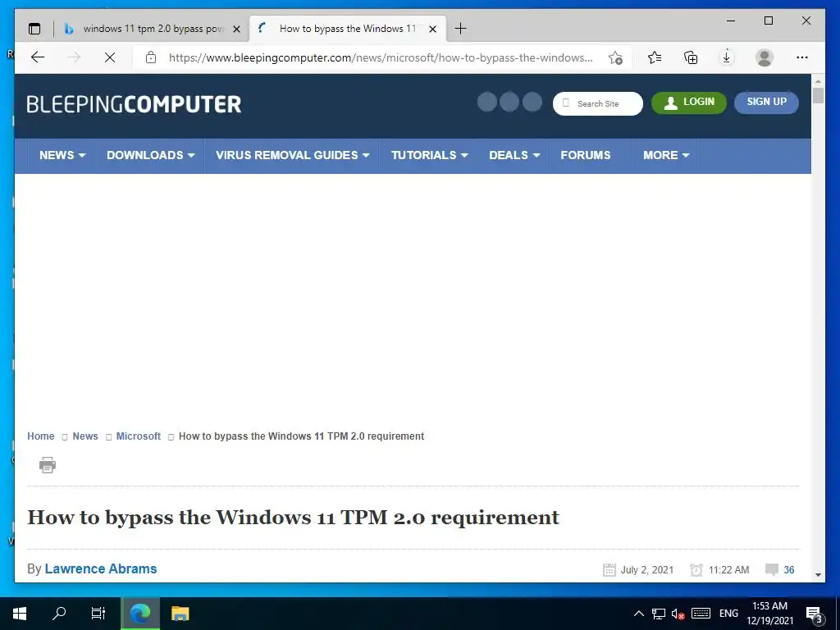Expand the DOWNLOADS menu

click(151, 155)
